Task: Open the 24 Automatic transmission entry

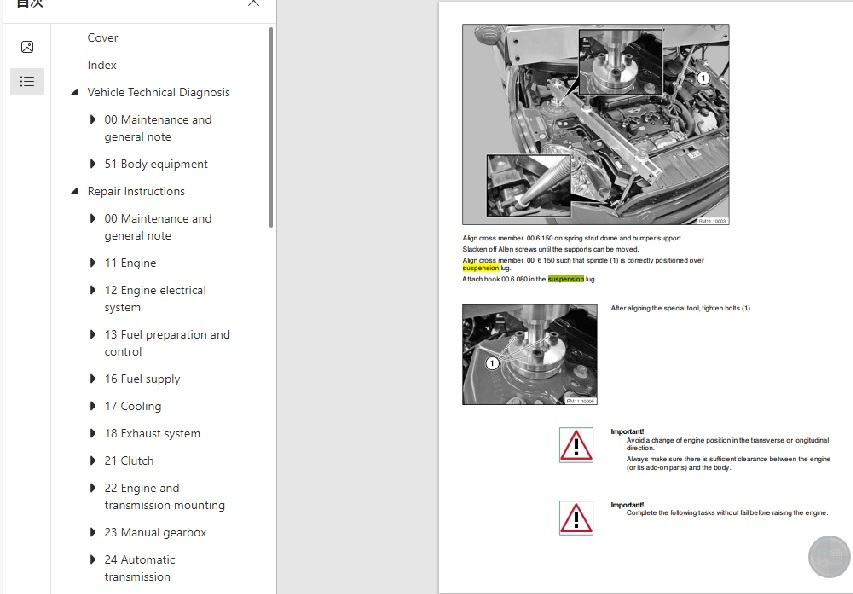Action: pos(140,568)
